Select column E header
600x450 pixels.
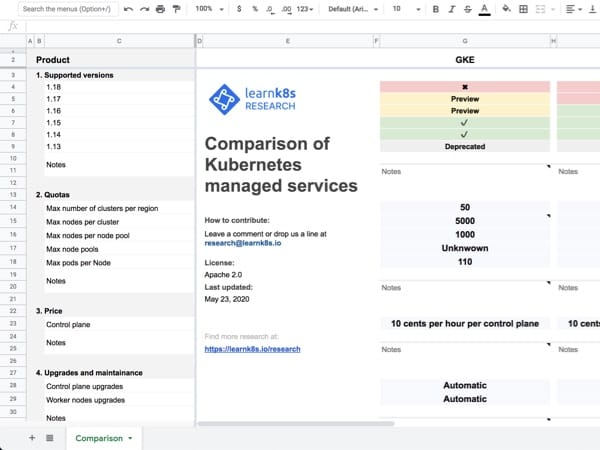(288, 41)
